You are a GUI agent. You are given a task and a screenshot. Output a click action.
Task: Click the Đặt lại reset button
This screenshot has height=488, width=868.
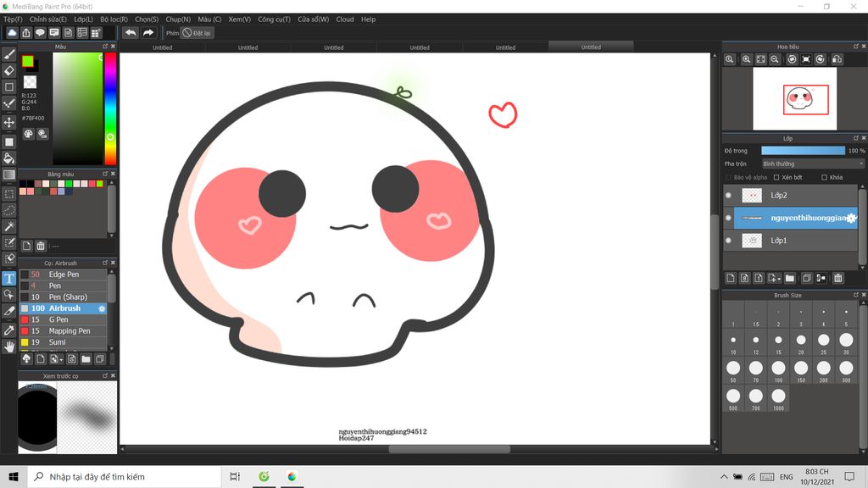point(197,33)
